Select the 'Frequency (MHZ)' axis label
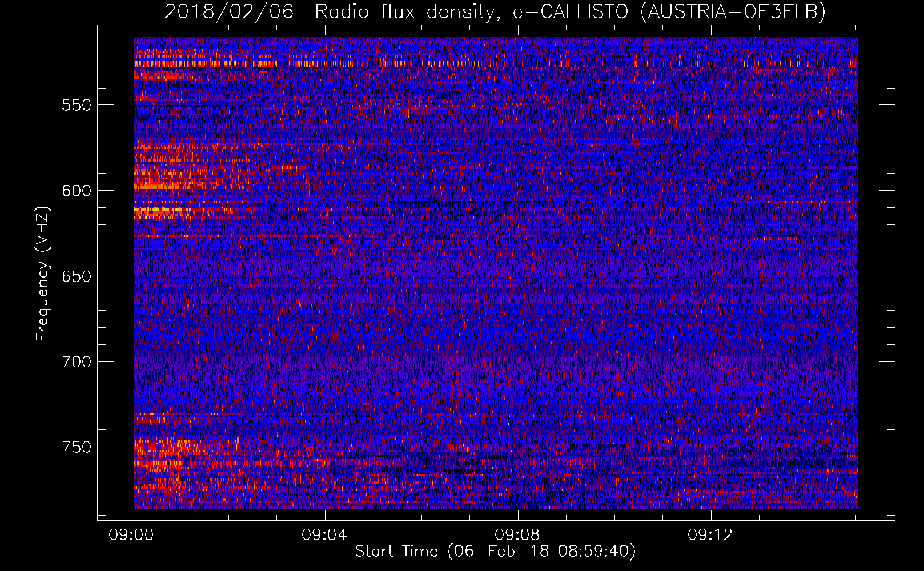Screen dimensions: 924x571 click(43, 274)
